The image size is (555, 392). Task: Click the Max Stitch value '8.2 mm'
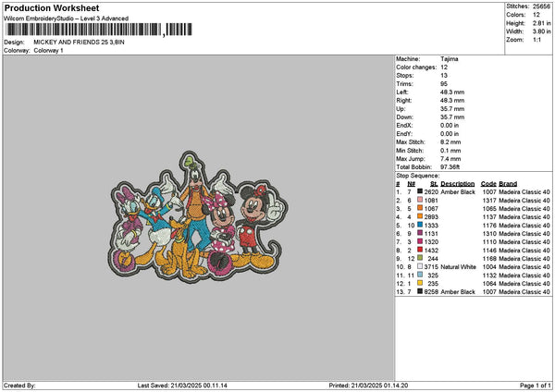(x=450, y=142)
